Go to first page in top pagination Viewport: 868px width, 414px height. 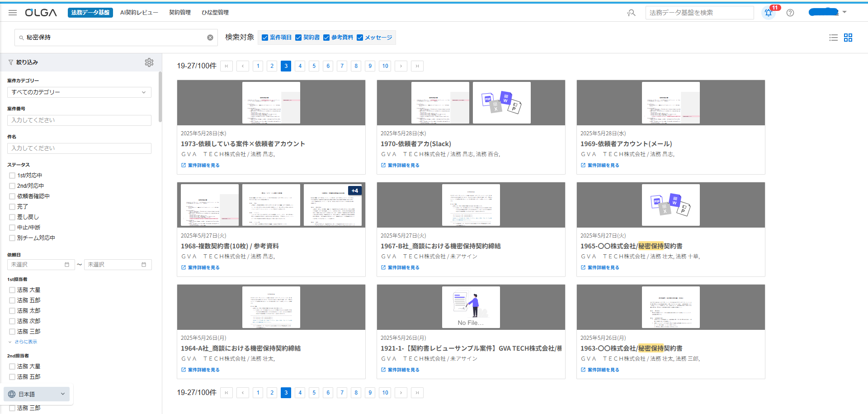click(x=226, y=66)
